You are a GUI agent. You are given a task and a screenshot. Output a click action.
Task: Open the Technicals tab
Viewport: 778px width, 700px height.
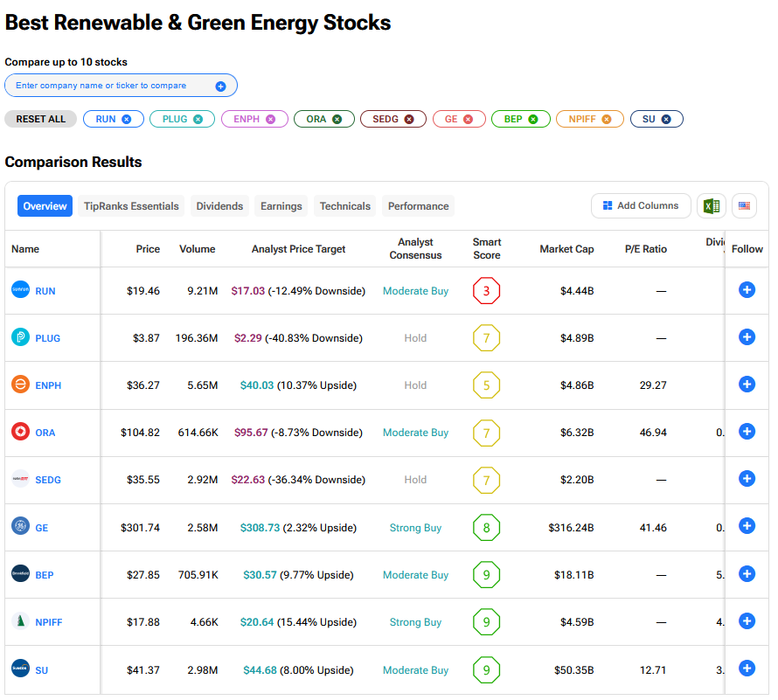pos(344,206)
